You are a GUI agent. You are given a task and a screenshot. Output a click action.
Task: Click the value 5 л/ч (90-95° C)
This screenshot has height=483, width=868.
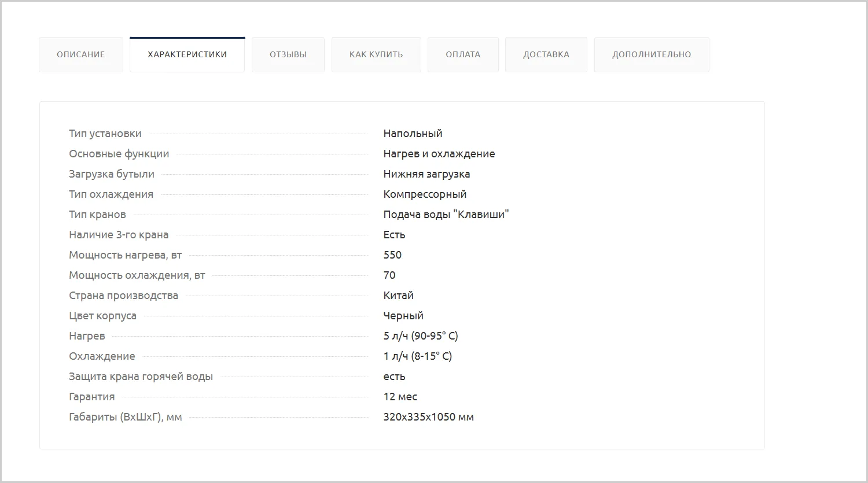pyautogui.click(x=421, y=336)
